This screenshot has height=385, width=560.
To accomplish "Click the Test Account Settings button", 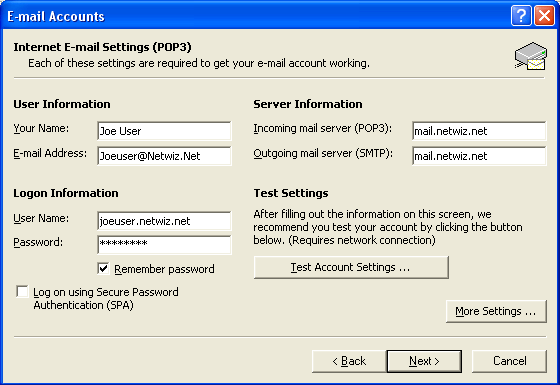I will click(x=351, y=267).
